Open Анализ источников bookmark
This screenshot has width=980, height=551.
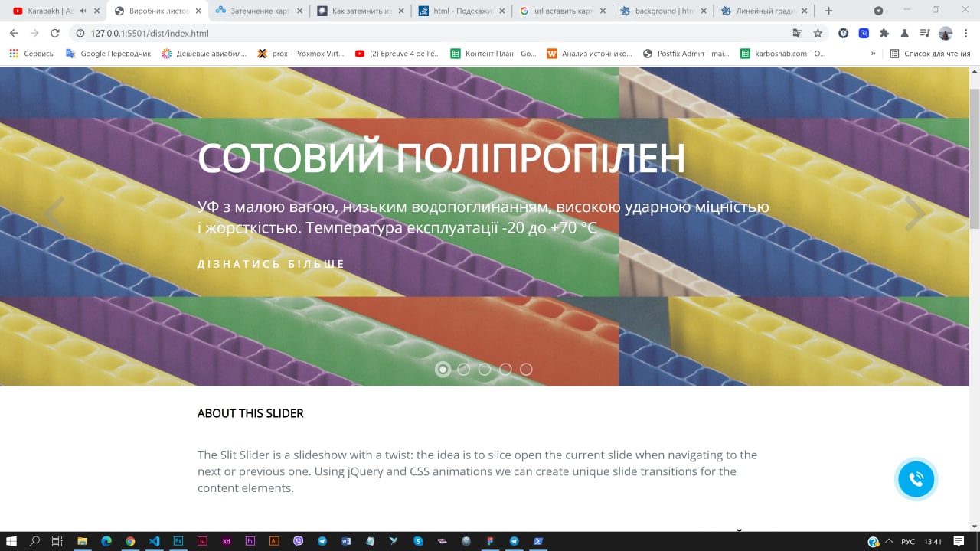pyautogui.click(x=590, y=54)
